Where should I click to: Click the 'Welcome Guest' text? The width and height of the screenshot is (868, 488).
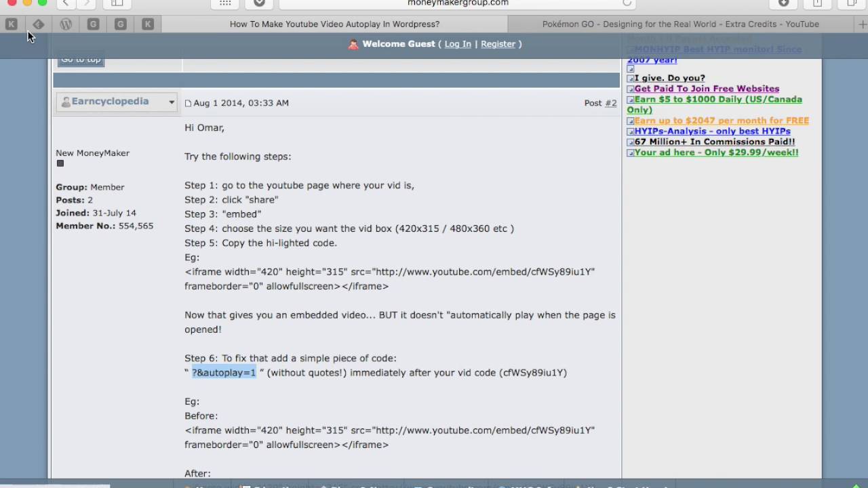point(399,44)
